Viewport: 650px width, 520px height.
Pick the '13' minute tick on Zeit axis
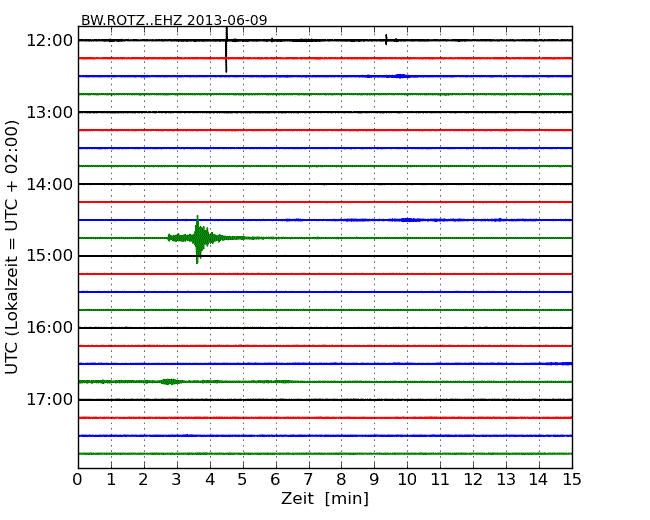[x=506, y=480]
